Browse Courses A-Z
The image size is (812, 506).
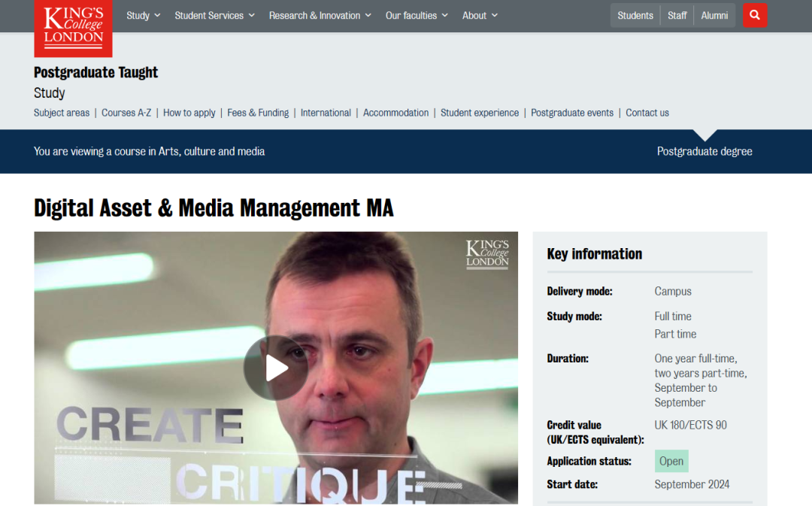coord(126,113)
